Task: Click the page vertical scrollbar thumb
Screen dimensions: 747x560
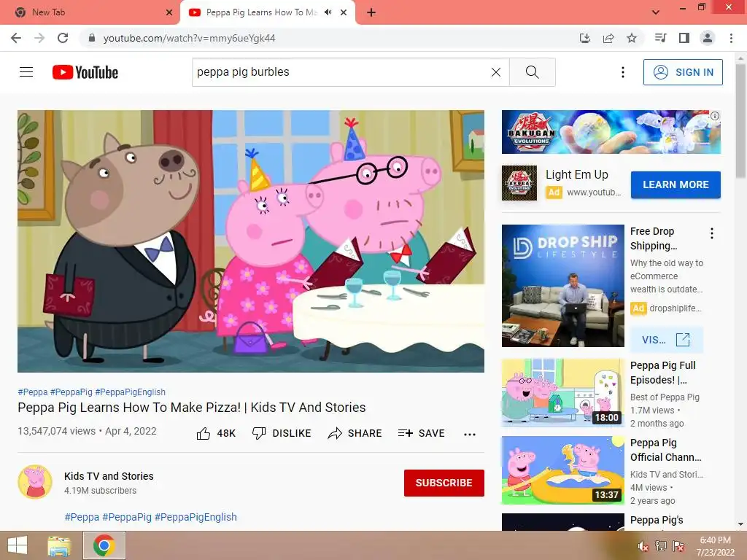Action: [x=741, y=121]
